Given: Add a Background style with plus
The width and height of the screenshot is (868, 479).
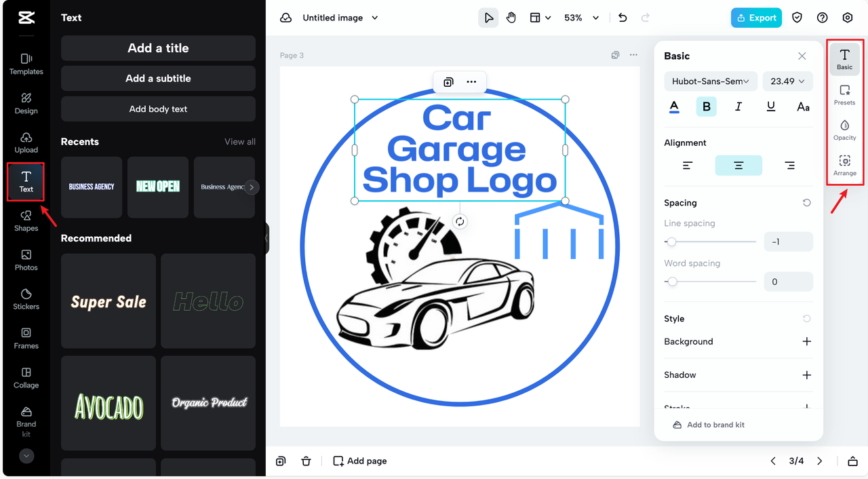Looking at the screenshot, I should click(x=806, y=341).
